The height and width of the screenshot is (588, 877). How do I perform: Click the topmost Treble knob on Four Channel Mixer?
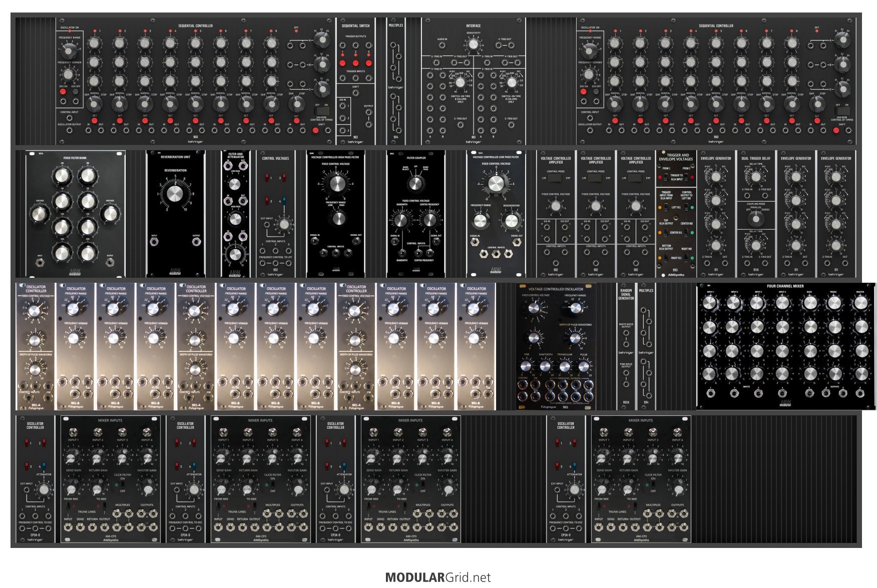pyautogui.click(x=833, y=303)
